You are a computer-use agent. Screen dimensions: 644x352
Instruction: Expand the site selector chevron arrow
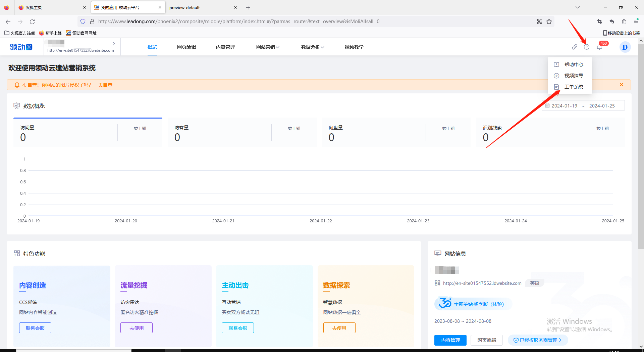(114, 44)
